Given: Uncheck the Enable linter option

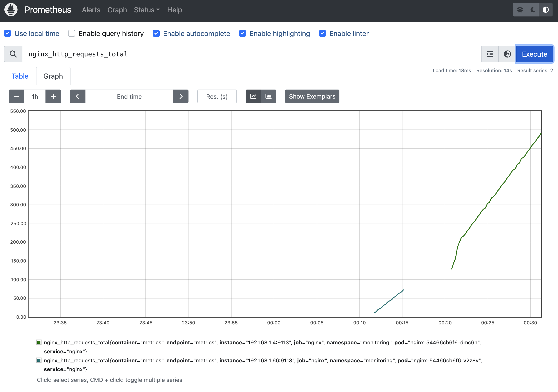Looking at the screenshot, I should coord(322,34).
